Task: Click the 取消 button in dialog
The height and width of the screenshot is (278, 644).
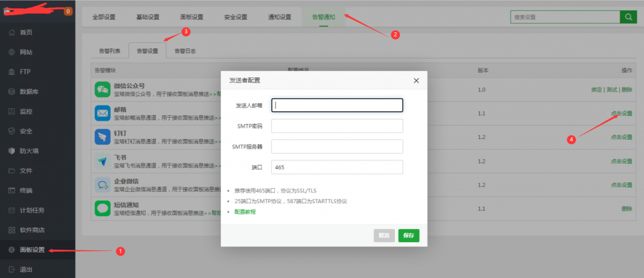Action: click(384, 236)
